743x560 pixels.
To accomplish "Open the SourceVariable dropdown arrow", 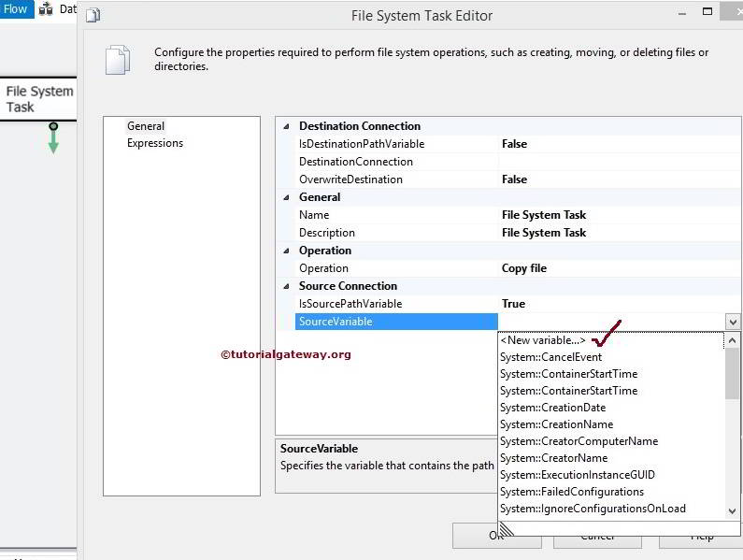I will pyautogui.click(x=733, y=322).
